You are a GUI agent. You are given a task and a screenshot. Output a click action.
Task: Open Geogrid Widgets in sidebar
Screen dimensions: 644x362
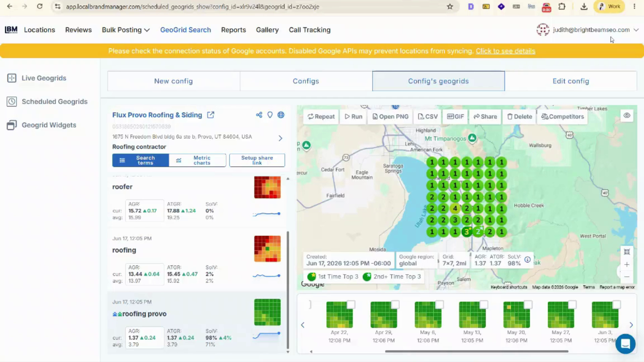click(x=42, y=125)
